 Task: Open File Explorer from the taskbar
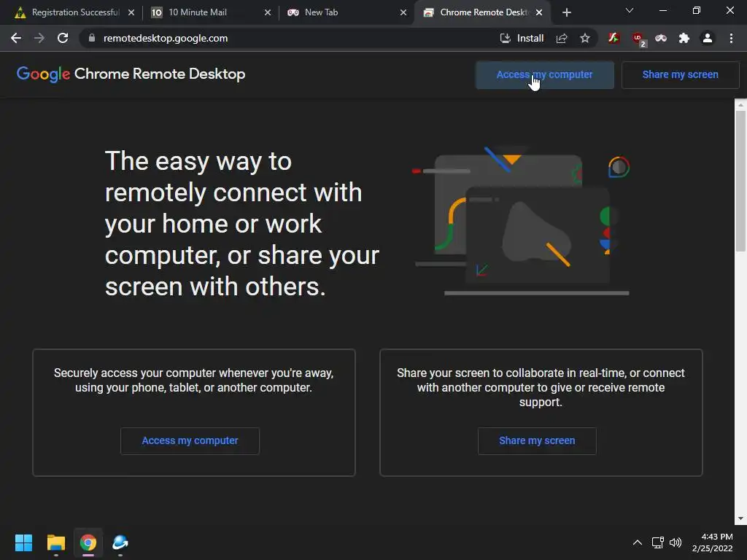coord(55,542)
